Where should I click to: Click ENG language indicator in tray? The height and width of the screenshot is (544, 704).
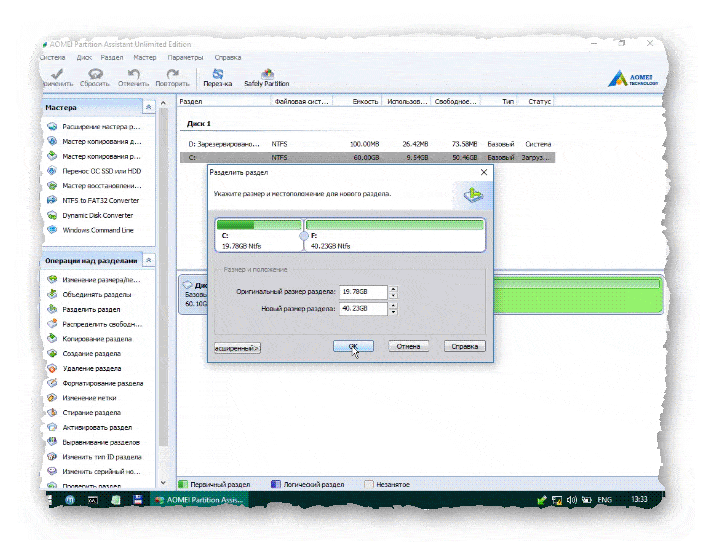tap(604, 500)
